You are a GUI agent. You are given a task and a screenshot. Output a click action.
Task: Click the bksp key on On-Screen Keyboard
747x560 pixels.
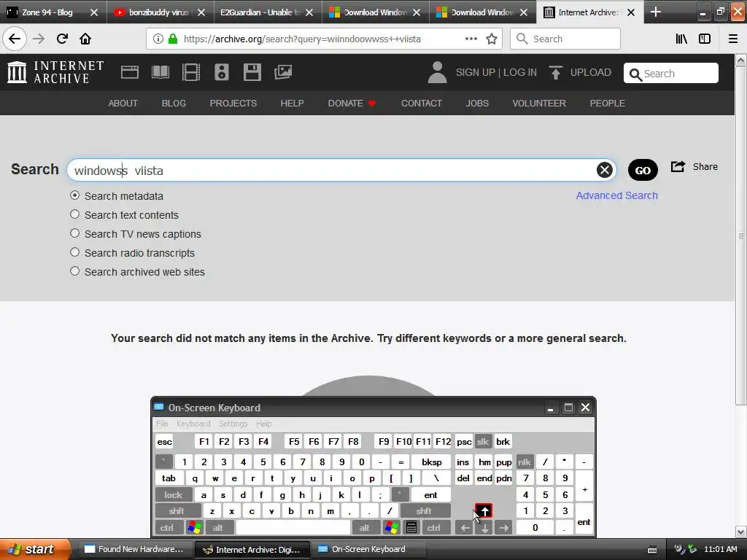pyautogui.click(x=431, y=462)
